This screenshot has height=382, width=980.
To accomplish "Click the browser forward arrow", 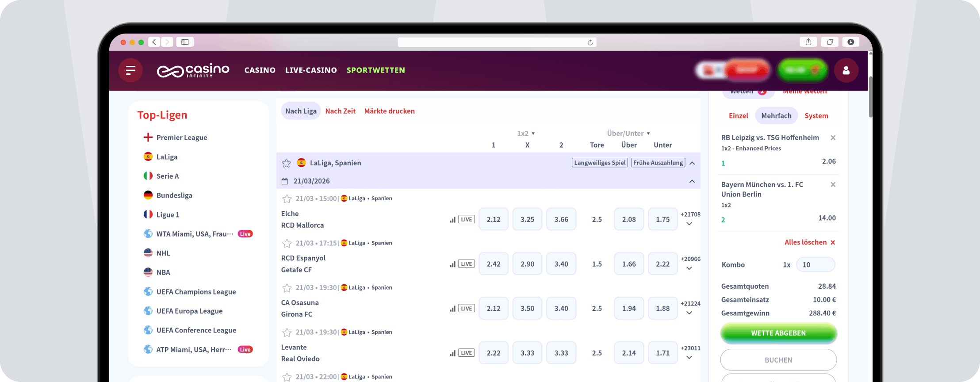I will [x=167, y=42].
